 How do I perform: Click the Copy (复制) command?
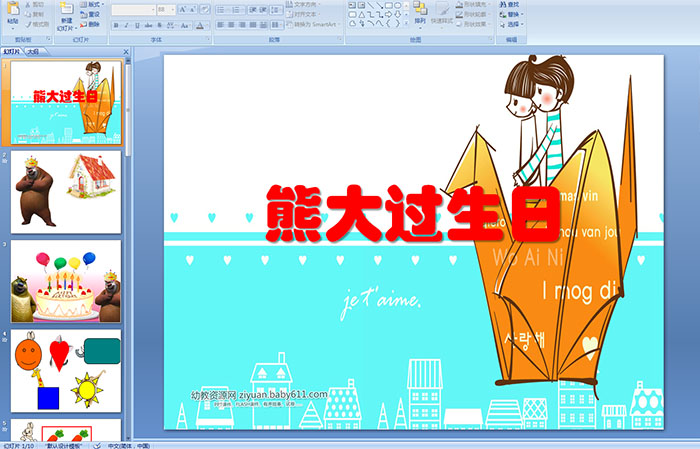point(35,14)
